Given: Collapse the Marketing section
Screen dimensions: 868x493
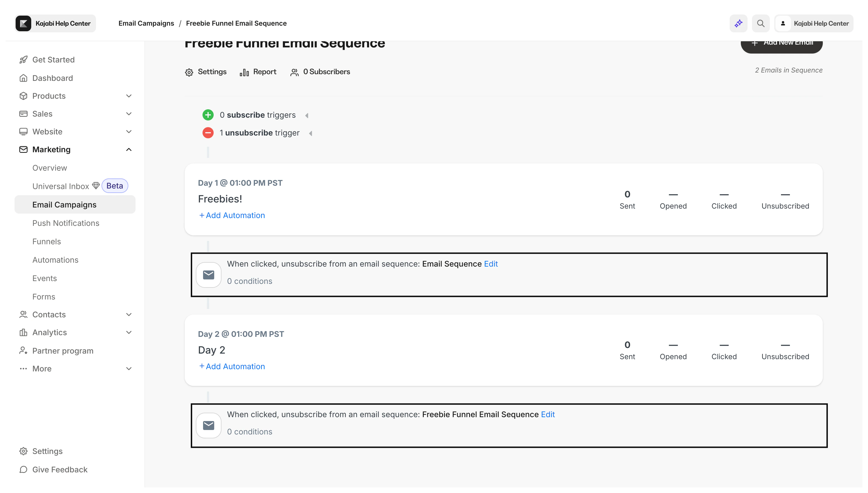Looking at the screenshot, I should 129,149.
